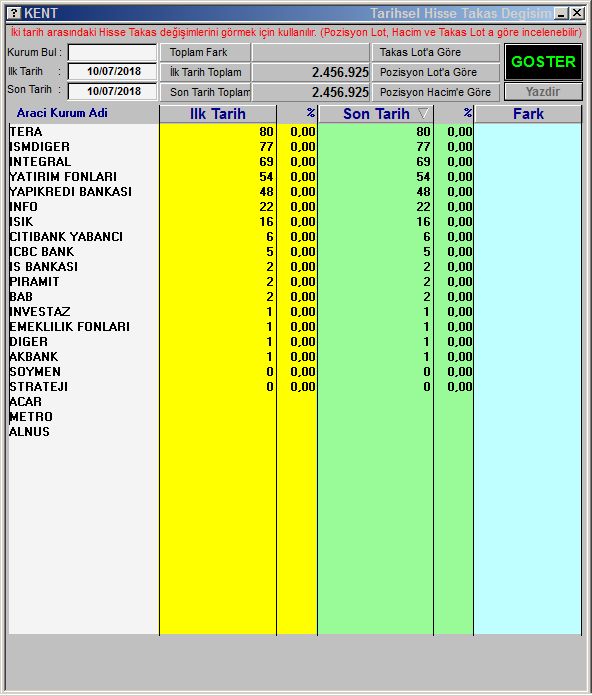This screenshot has height=696, width=592.
Task: Click the help question mark icon
Action: [15, 13]
